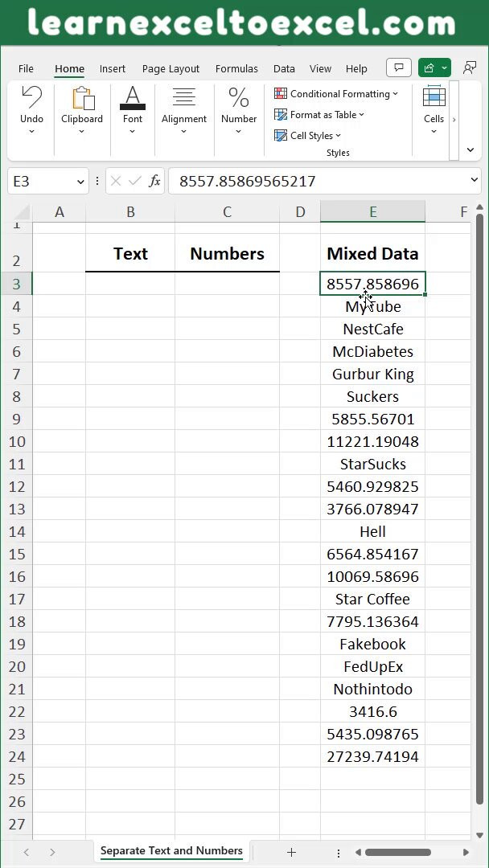
Task: Open Cell Styles gallery
Action: tap(308, 136)
